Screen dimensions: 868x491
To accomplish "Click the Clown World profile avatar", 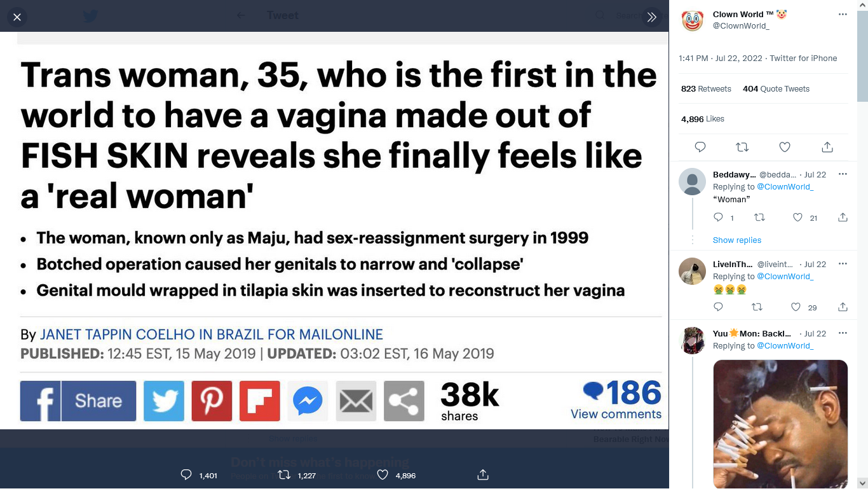I will (x=693, y=20).
